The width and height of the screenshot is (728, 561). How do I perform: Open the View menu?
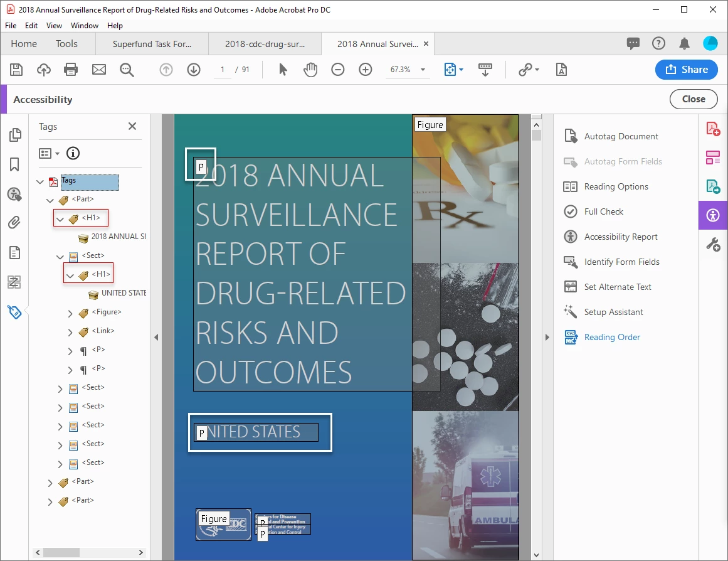[54, 26]
